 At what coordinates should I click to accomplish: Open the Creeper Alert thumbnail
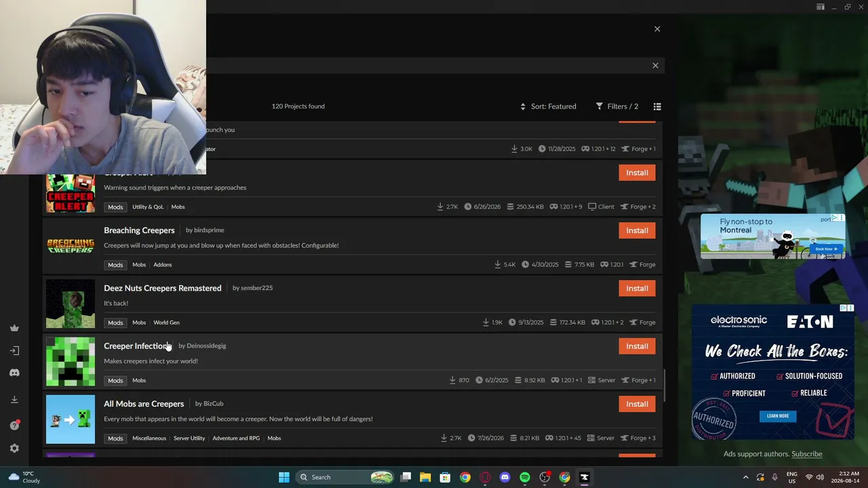click(x=71, y=193)
